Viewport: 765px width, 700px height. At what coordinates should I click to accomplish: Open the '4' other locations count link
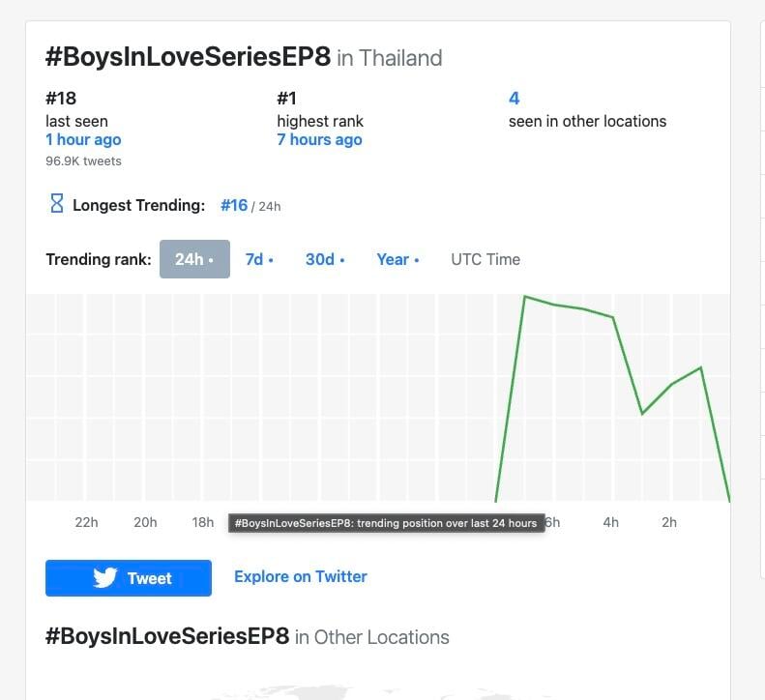[x=515, y=98]
